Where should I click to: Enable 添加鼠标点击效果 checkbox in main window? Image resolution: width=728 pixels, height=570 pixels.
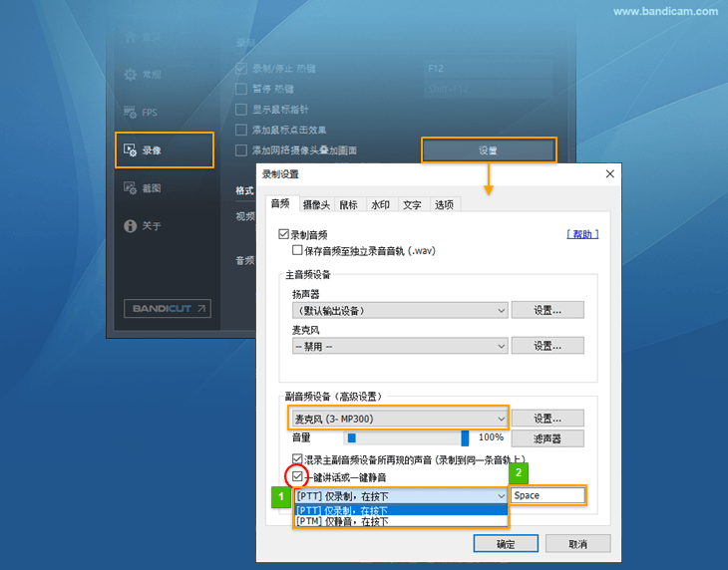(241, 130)
